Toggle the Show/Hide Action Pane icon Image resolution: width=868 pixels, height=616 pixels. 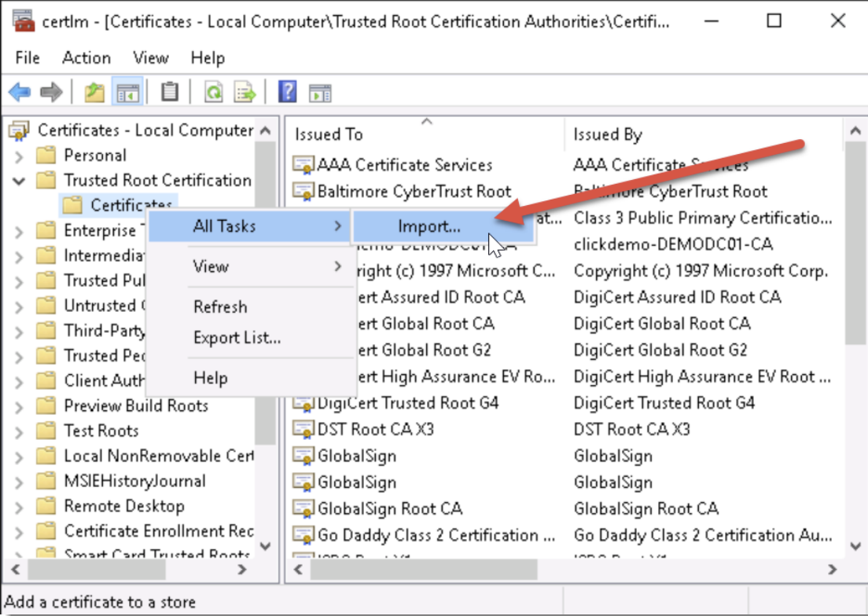point(320,93)
